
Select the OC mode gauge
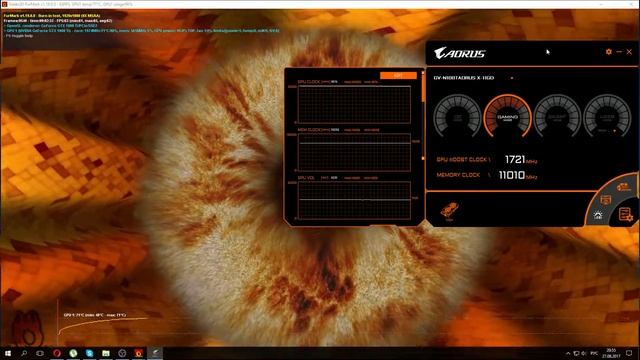pyautogui.click(x=458, y=118)
